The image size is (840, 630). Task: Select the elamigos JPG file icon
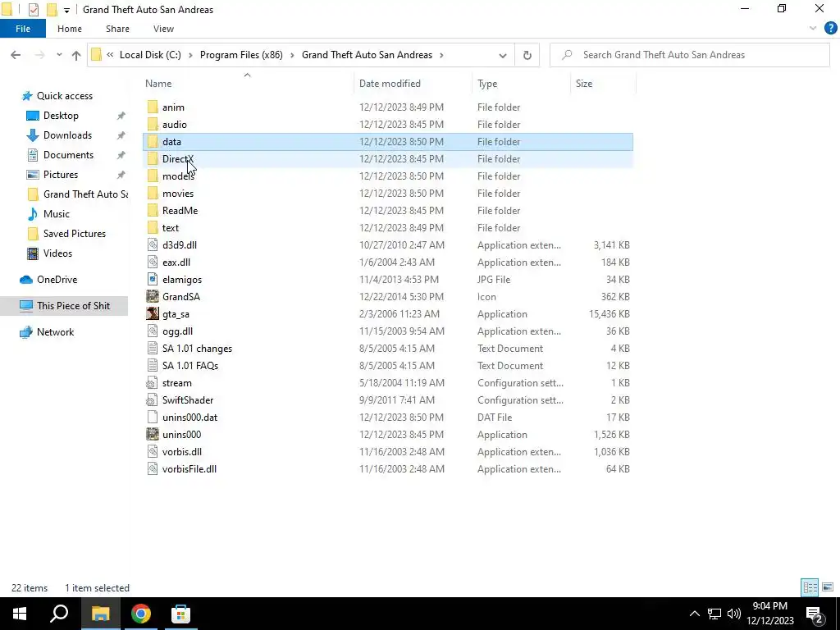153,280
